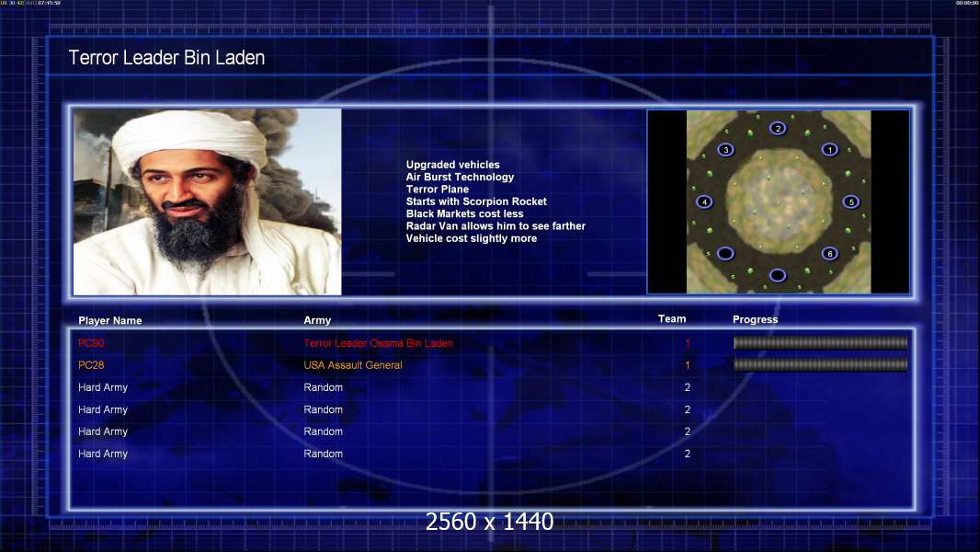Click the "Player Name" column header
The height and width of the screenshot is (552, 980).
coord(110,320)
